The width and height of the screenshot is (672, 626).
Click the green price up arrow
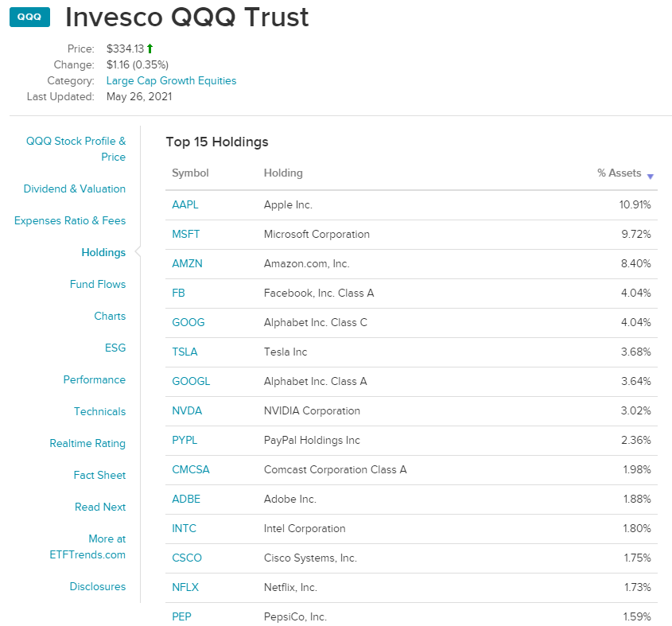[x=150, y=49]
